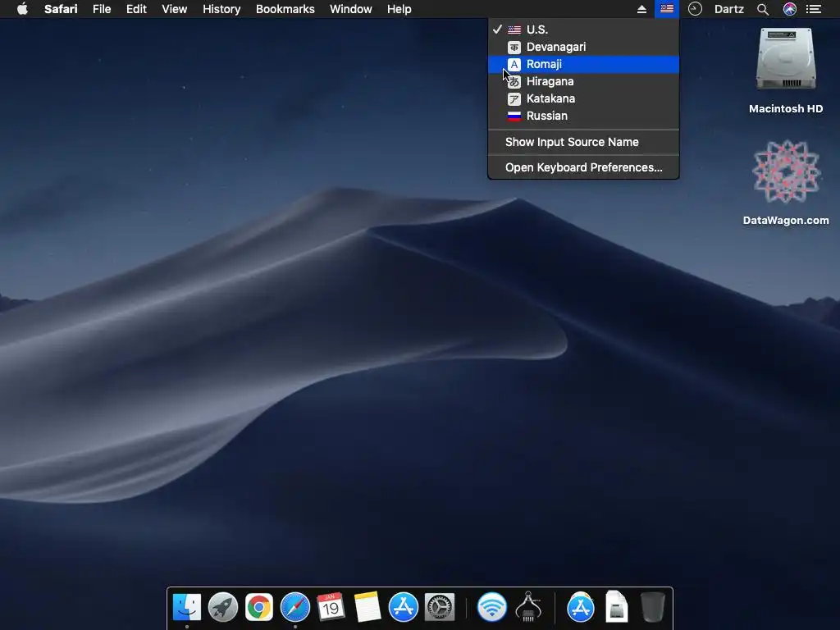Open the Applications folder stack in Dock
Screen dimensions: 840x630
[580, 607]
